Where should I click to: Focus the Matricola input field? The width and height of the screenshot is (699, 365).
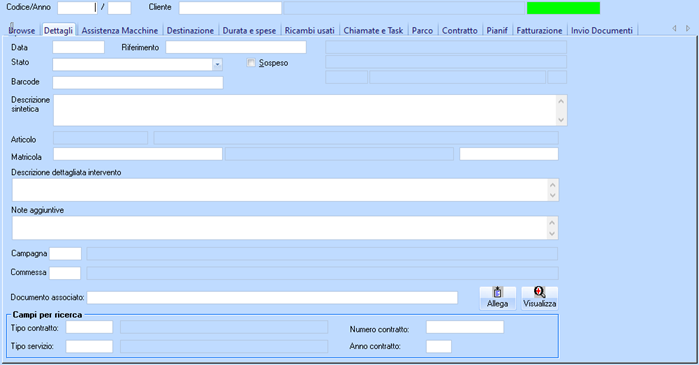coord(138,154)
